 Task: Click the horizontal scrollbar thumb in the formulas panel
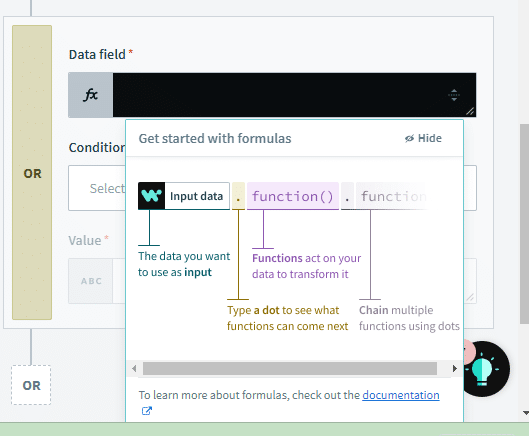(290, 369)
